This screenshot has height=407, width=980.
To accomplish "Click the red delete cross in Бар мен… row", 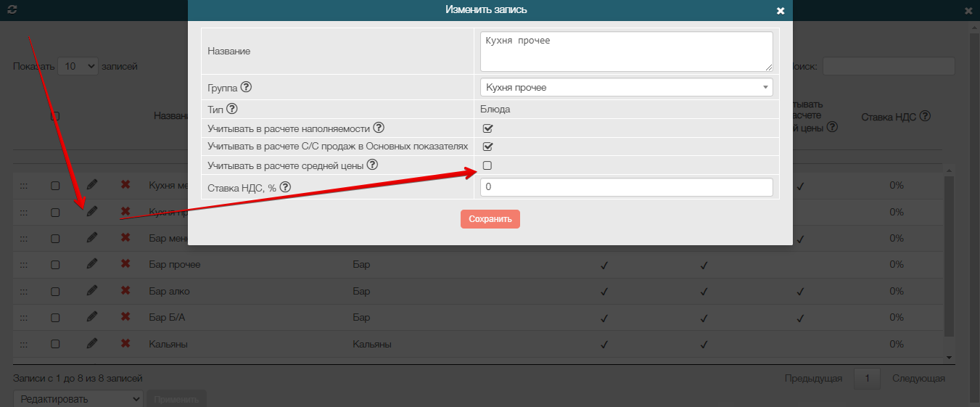I will pos(125,237).
